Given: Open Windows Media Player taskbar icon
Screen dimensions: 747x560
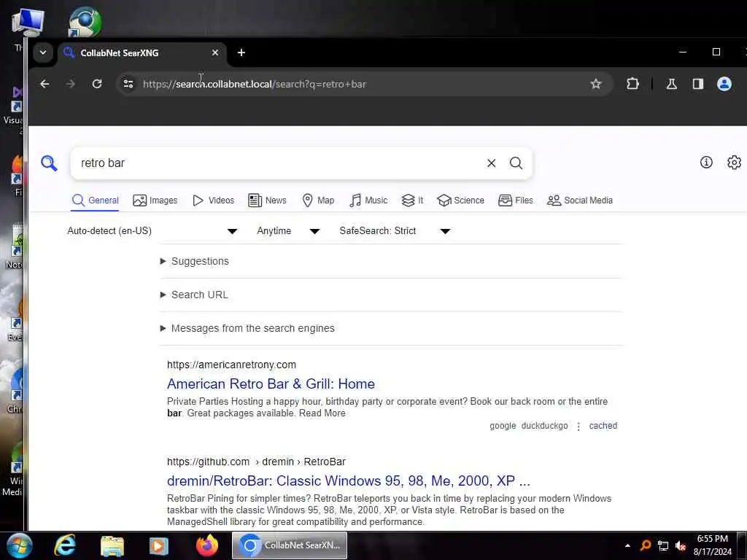Looking at the screenshot, I should (158, 545).
